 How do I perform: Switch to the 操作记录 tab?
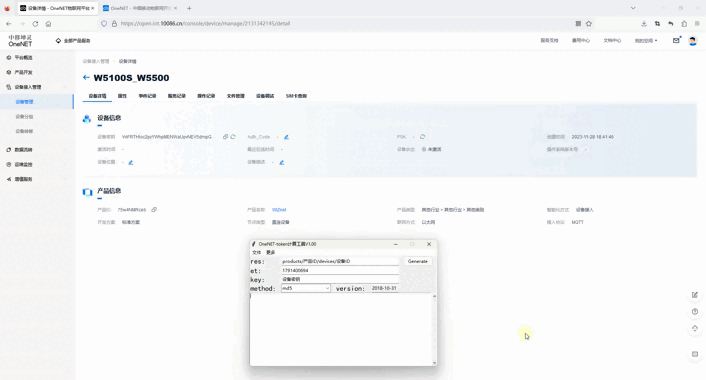pos(206,96)
